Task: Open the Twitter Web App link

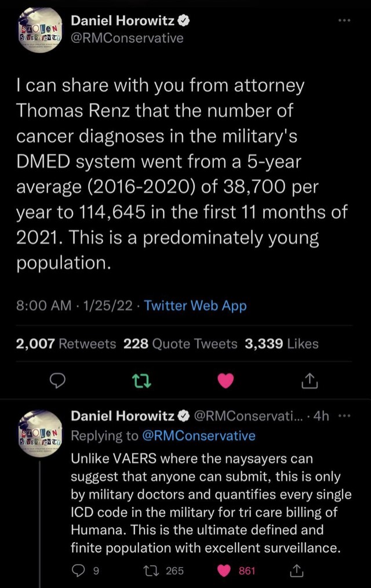Action: pyautogui.click(x=195, y=306)
